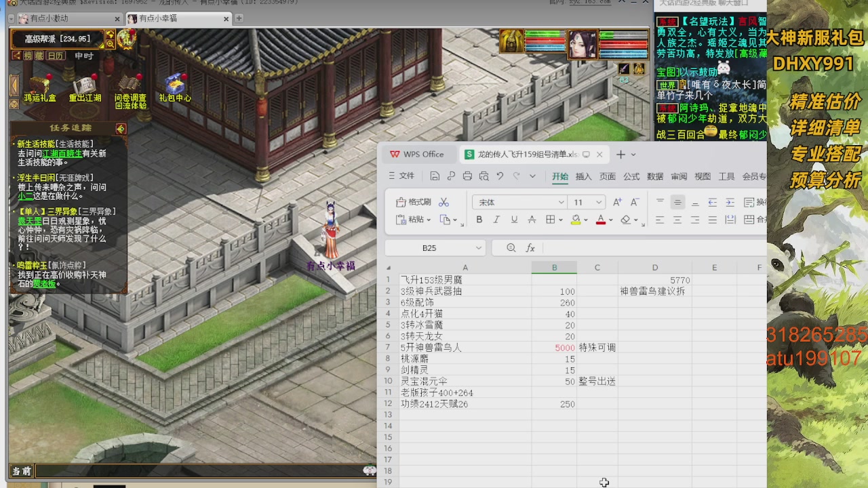This screenshot has height=488, width=868.
Task: Click the Increase Font Size A+ icon
Action: (x=617, y=202)
